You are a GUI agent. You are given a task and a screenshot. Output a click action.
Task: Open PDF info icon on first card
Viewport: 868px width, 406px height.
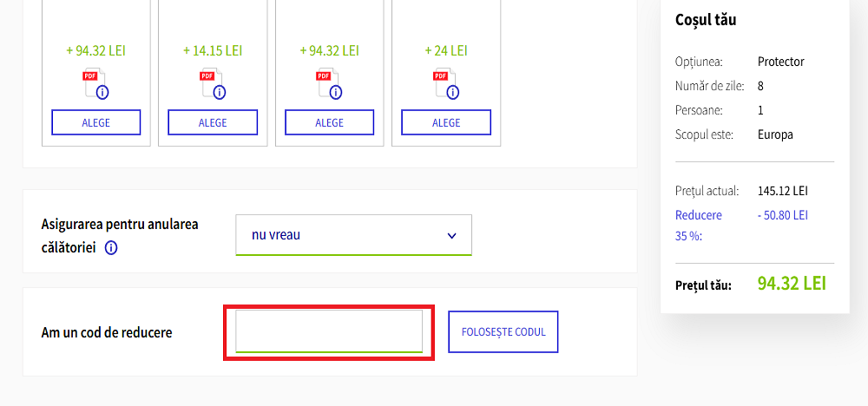point(102,92)
